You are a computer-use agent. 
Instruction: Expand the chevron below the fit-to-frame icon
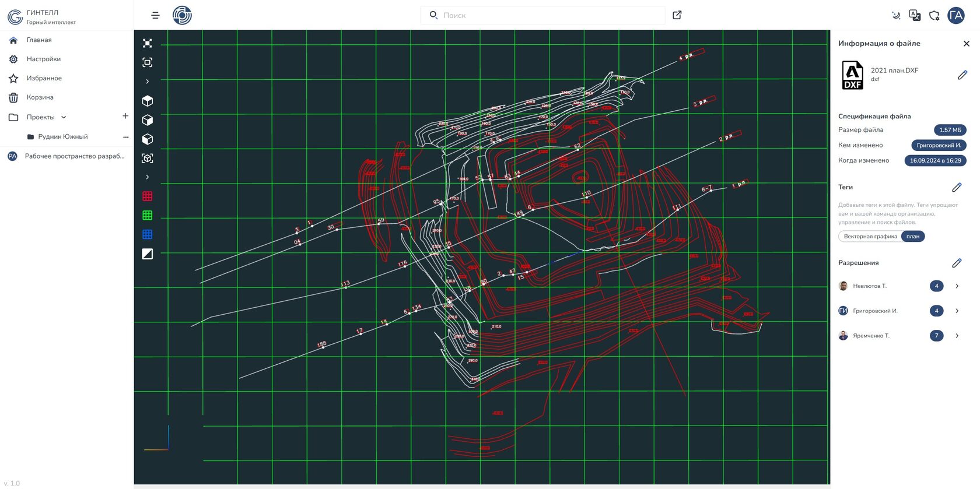(x=148, y=82)
